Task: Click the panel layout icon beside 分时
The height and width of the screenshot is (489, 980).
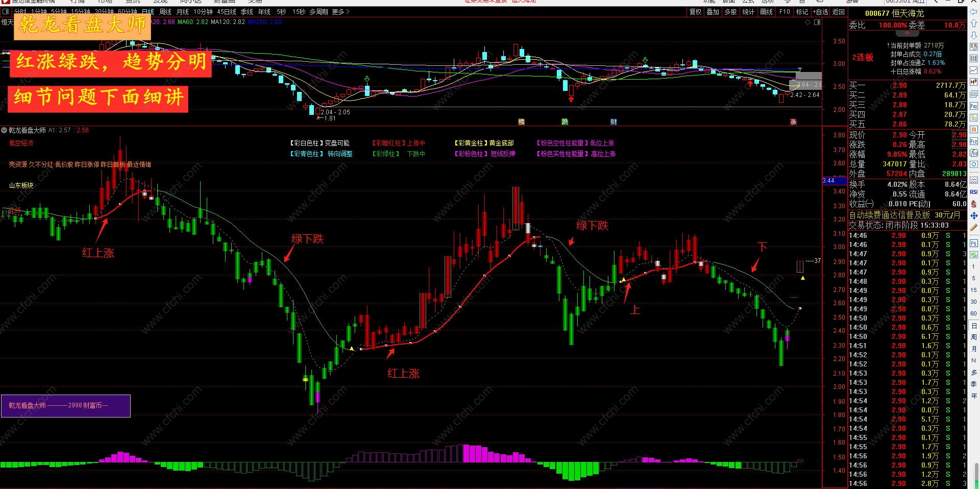Action: (7, 12)
